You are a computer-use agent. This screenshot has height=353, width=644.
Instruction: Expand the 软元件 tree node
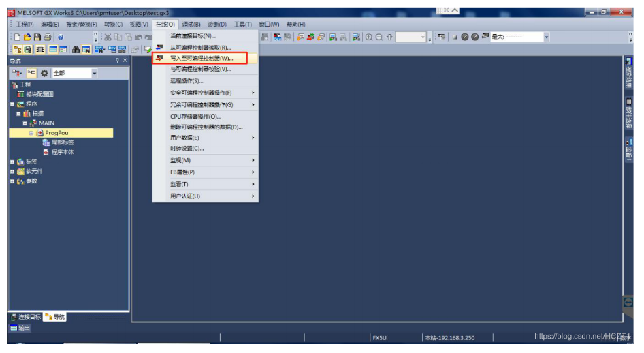tap(12, 172)
